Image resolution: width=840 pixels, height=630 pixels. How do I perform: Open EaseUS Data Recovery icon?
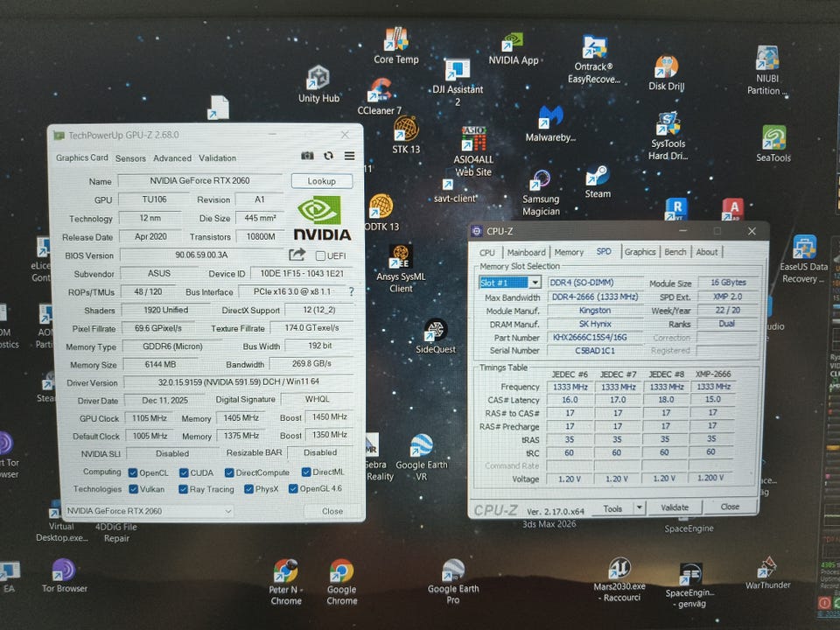click(803, 260)
